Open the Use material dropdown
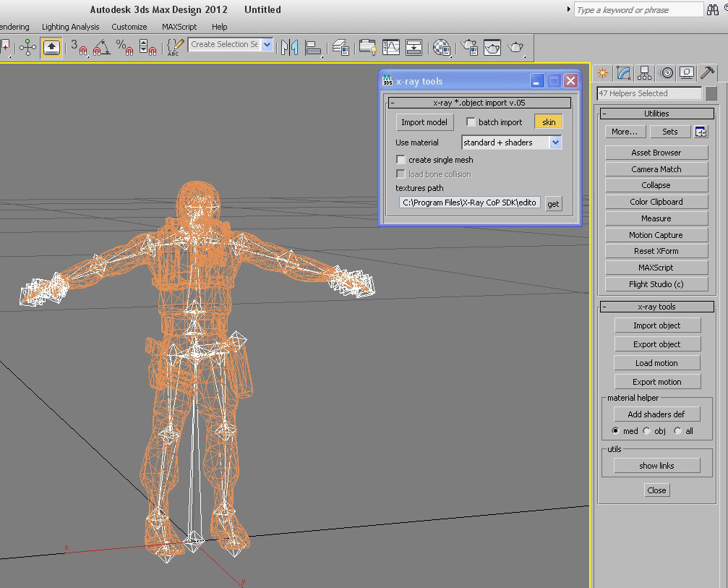This screenshot has height=588, width=728. tap(511, 142)
